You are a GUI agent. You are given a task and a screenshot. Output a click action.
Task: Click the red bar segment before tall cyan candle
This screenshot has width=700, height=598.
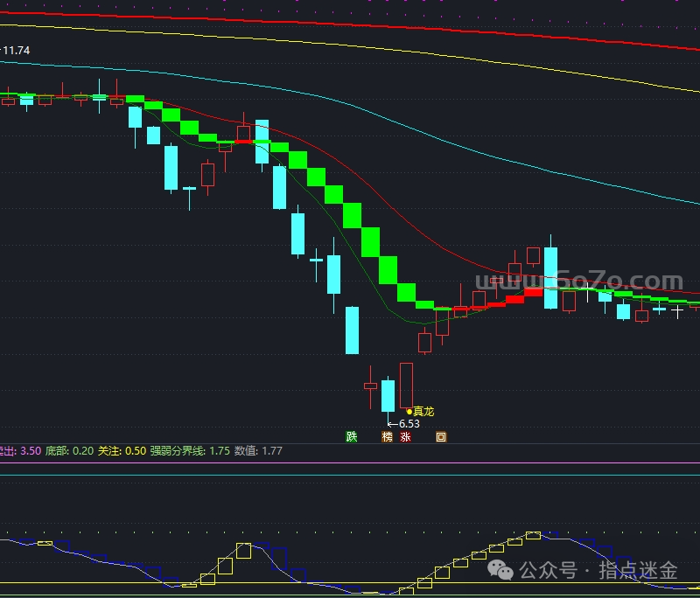coord(533,292)
